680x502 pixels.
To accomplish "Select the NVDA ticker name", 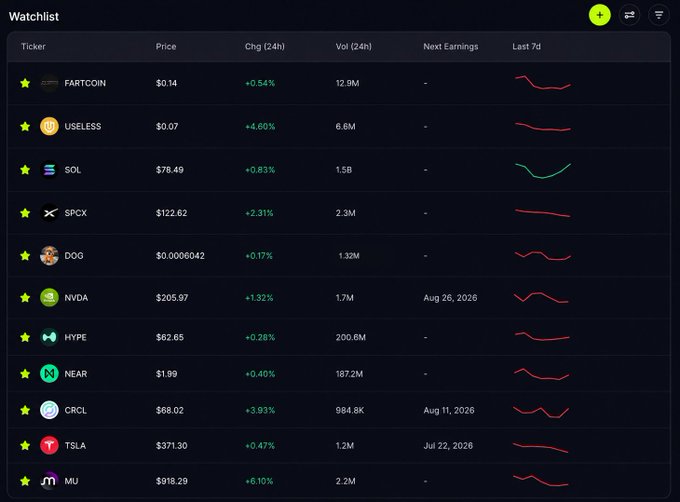I will 76,298.
